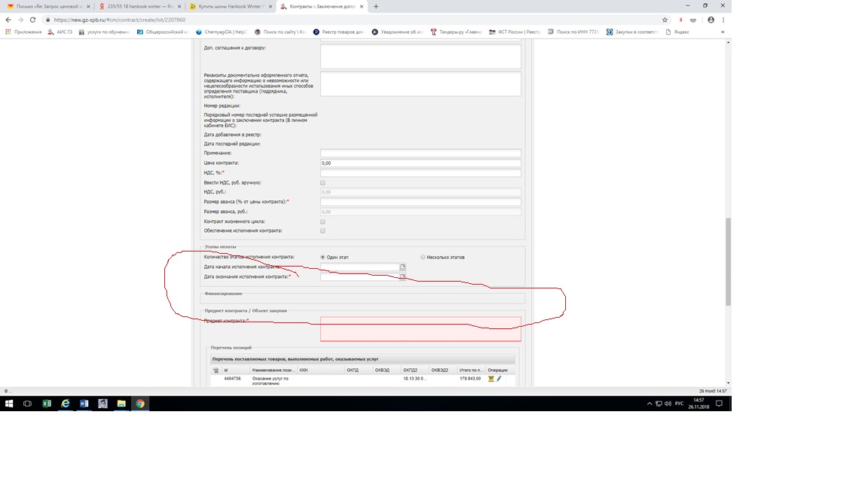The image size is (868, 488).
Task: Tick Обеспечение исполнения контракта checkbox
Action: (x=322, y=230)
